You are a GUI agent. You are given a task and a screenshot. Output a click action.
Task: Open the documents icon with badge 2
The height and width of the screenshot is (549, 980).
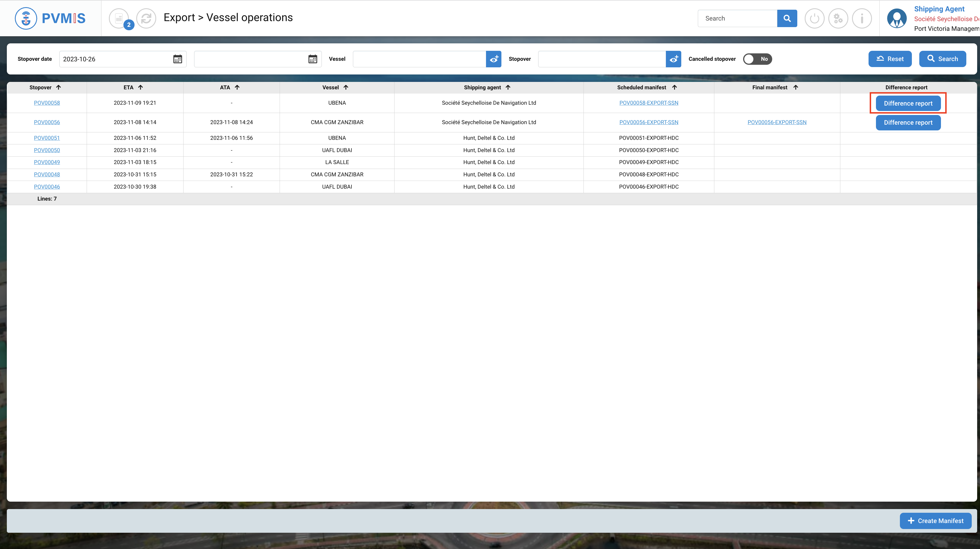click(119, 18)
